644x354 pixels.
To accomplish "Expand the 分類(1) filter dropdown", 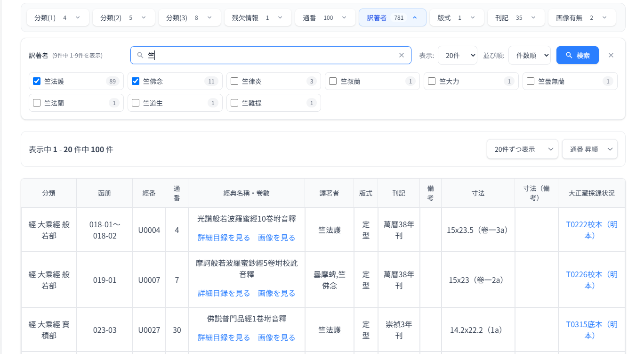I will [57, 17].
